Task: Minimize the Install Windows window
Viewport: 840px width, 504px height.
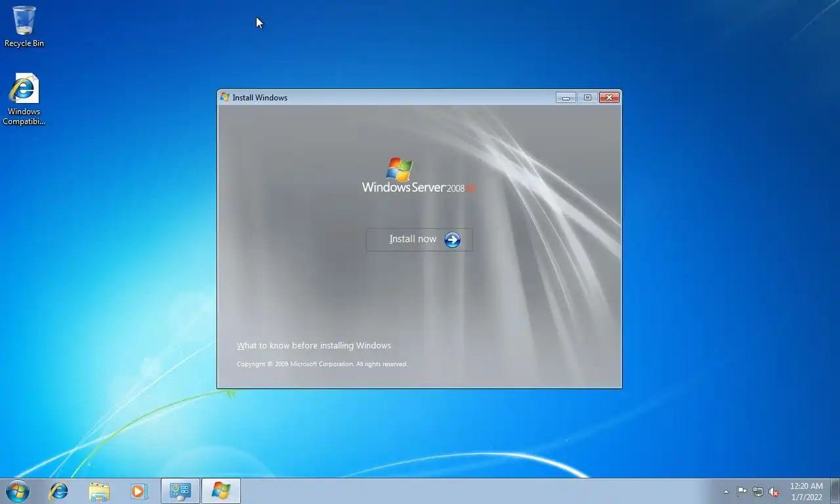Action: (x=566, y=97)
